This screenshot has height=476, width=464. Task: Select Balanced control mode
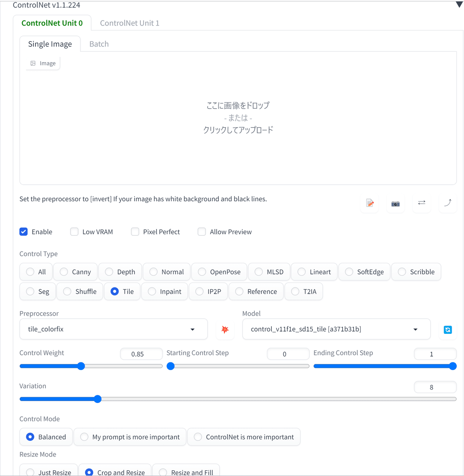(x=46, y=437)
